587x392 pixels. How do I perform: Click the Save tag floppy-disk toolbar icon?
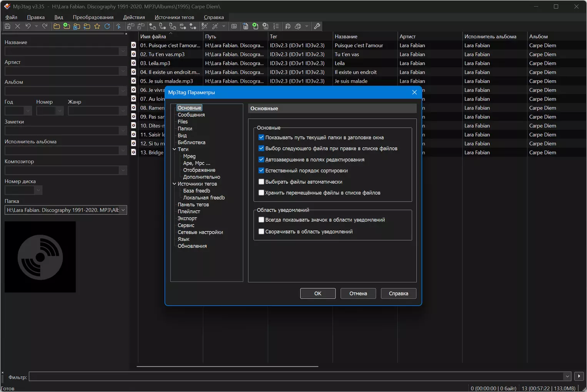pos(7,26)
